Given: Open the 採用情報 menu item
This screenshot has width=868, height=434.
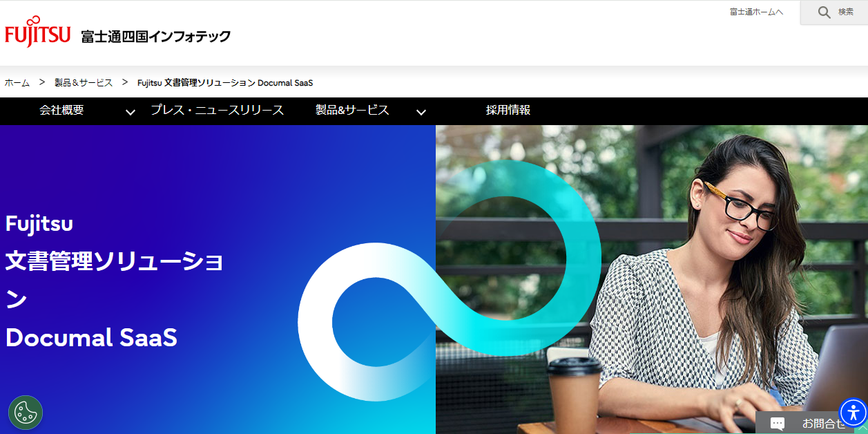Looking at the screenshot, I should 508,110.
